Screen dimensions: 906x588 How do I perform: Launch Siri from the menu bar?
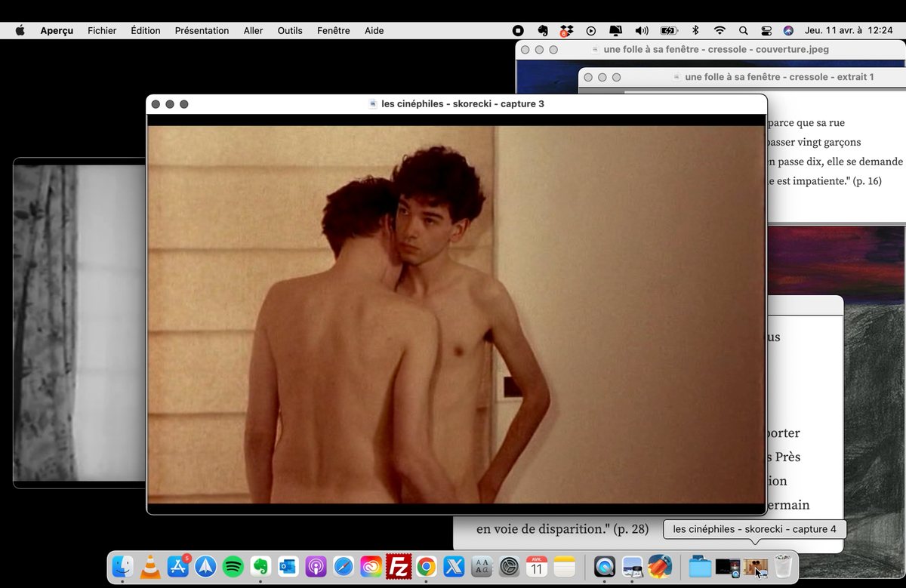pos(788,31)
